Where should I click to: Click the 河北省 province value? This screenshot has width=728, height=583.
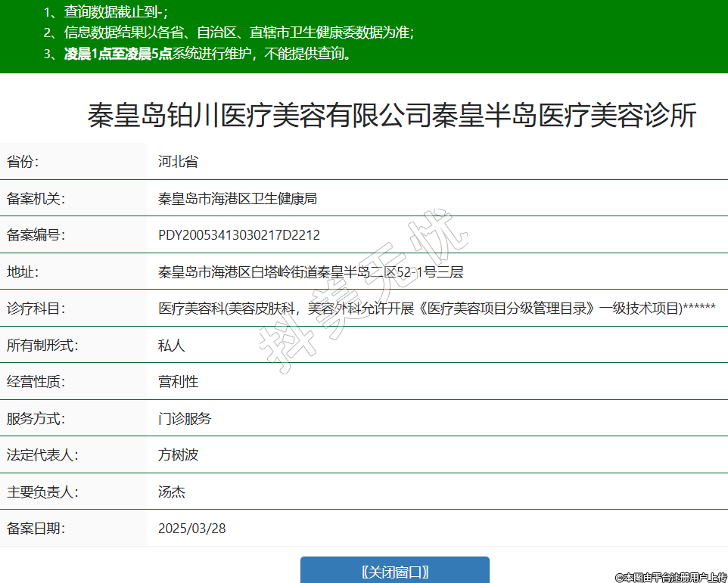click(x=178, y=162)
